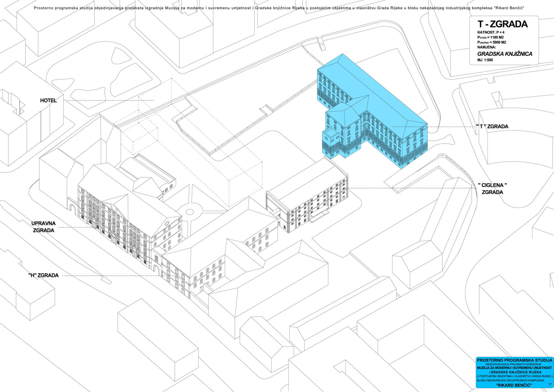Click the "T" ZGRADA callout label
The image size is (554, 392).
point(492,126)
